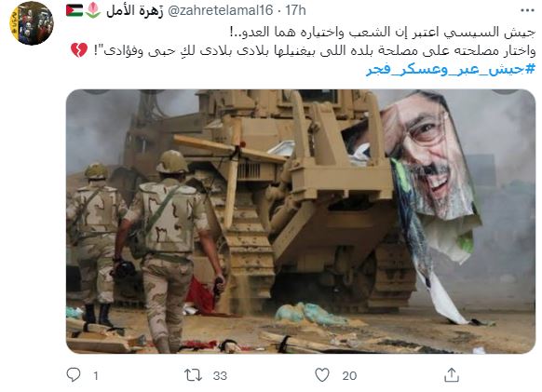This screenshot has width=542, height=392.
Task: Click the flag emoji beside the name
Action: (75, 10)
